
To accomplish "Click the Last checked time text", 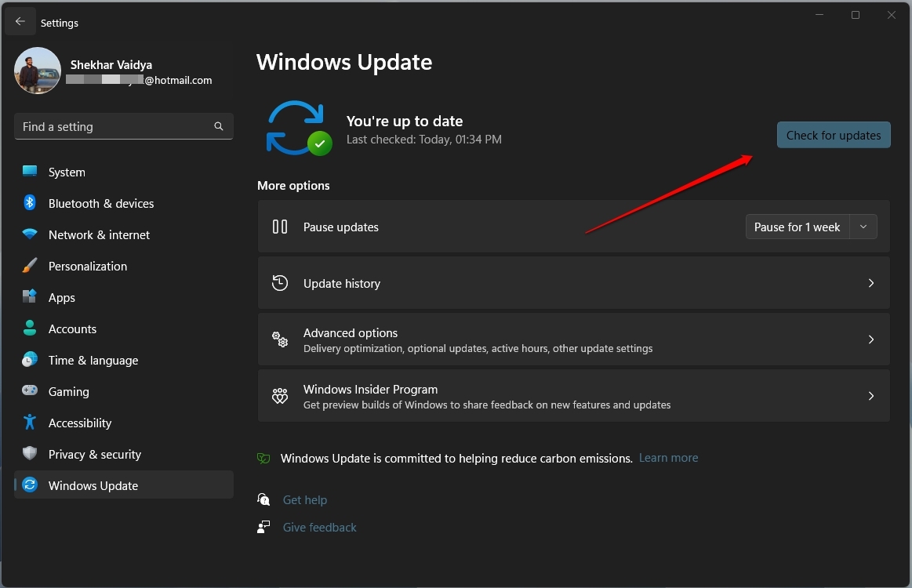I will pyautogui.click(x=424, y=140).
